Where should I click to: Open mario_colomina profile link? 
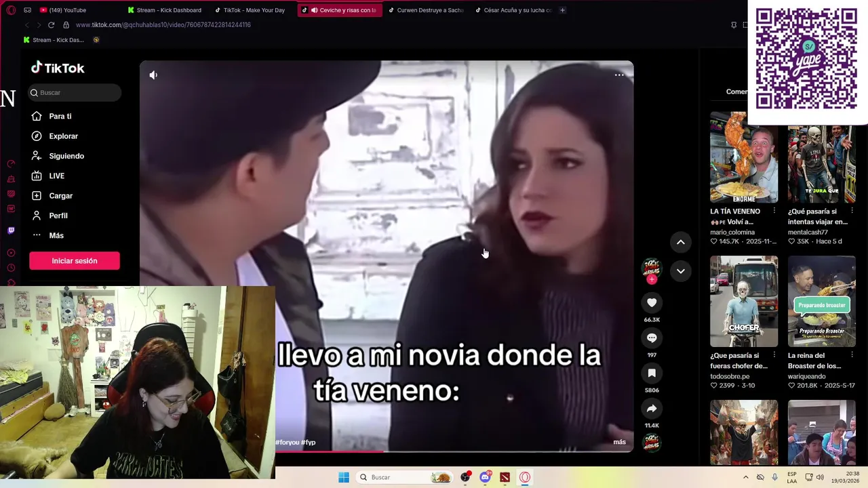[x=732, y=232]
